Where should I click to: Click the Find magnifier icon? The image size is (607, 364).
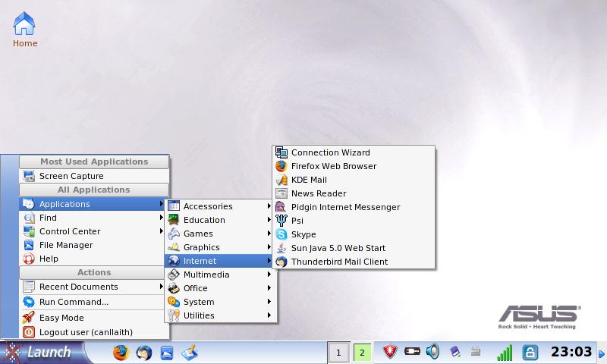(x=29, y=218)
